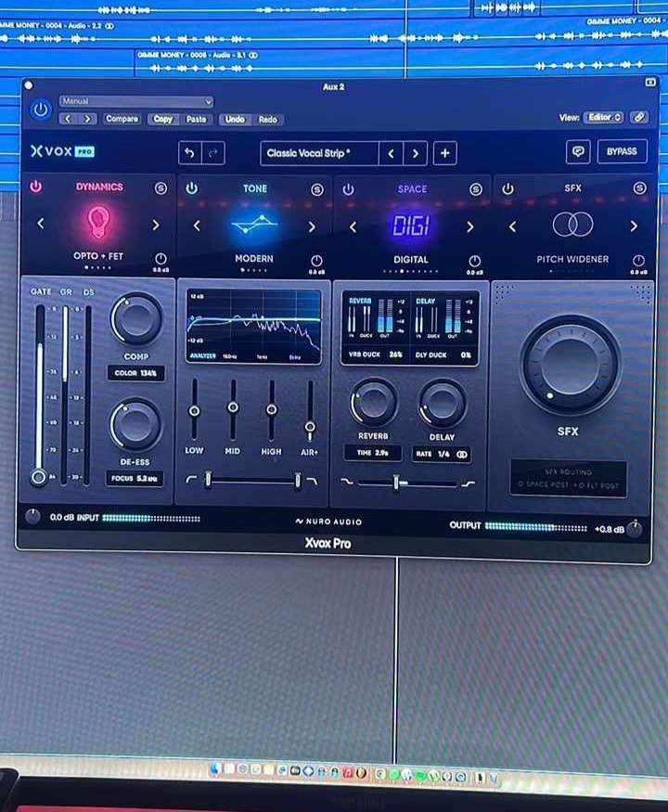Click the AIR+ fader handle

pos(310,425)
